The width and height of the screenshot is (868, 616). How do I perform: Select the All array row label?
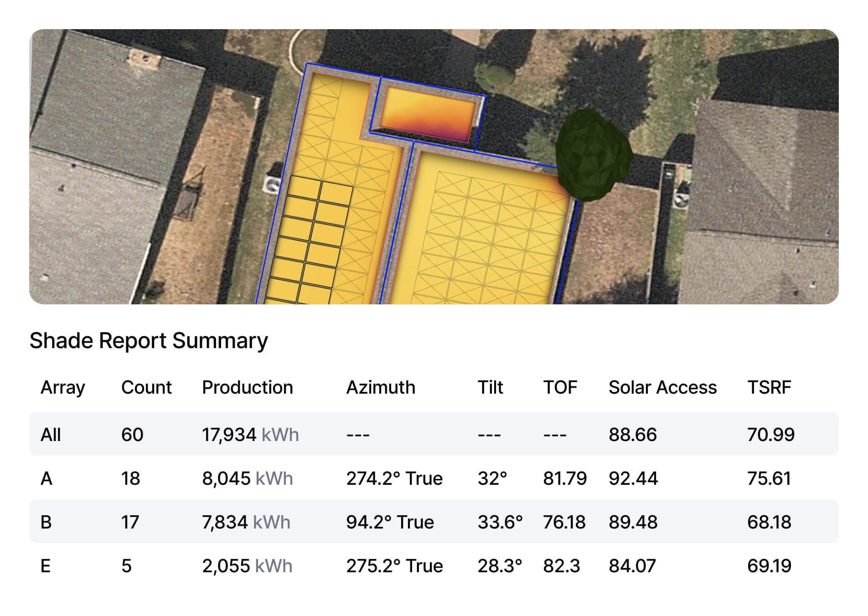51,435
